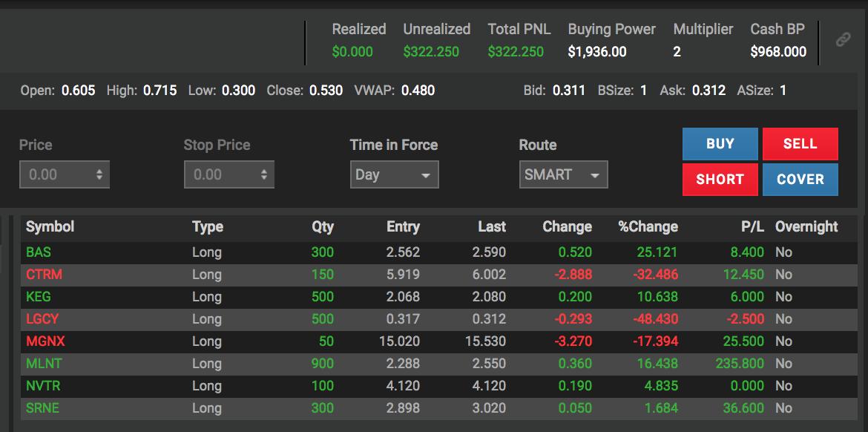The height and width of the screenshot is (432, 868).
Task: Click NVTR P/L value 0.000
Action: [747, 386]
